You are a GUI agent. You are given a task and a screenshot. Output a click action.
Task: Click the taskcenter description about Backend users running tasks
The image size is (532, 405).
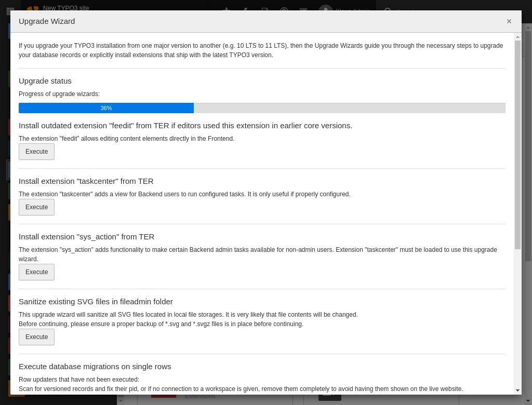[x=184, y=194]
